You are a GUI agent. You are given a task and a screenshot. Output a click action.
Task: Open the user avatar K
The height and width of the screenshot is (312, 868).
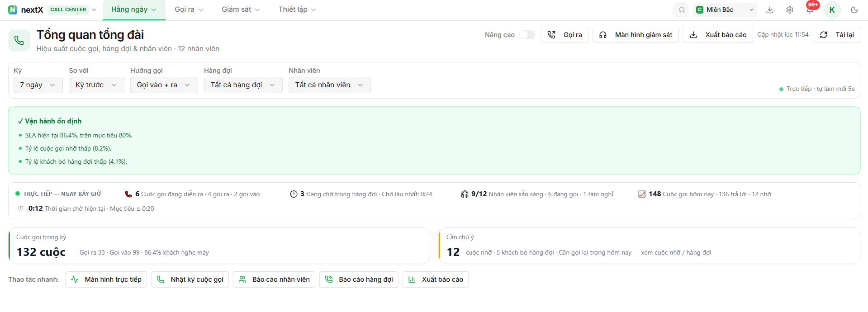[832, 10]
